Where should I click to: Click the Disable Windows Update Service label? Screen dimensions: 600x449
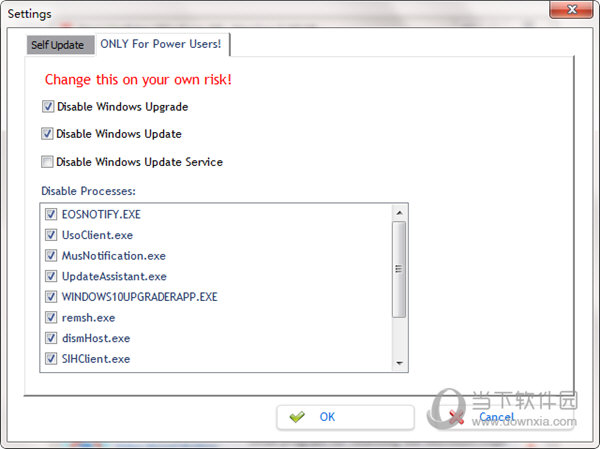tap(139, 162)
